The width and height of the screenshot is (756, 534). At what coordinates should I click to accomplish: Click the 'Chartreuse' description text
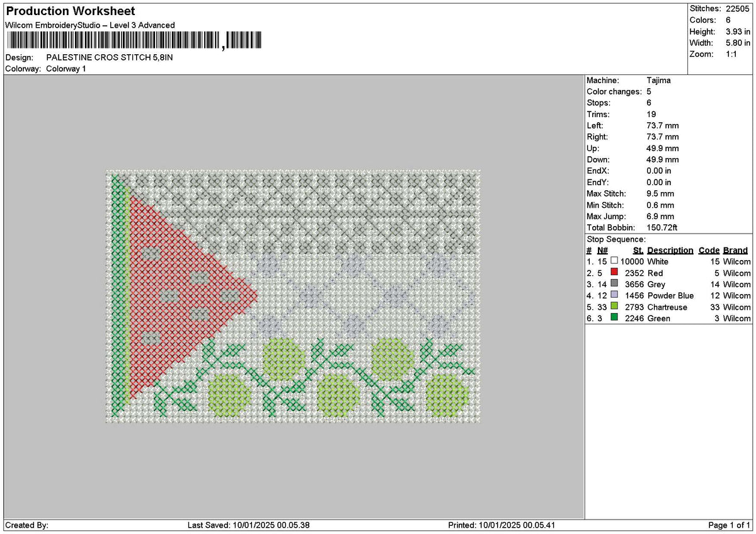coord(668,307)
